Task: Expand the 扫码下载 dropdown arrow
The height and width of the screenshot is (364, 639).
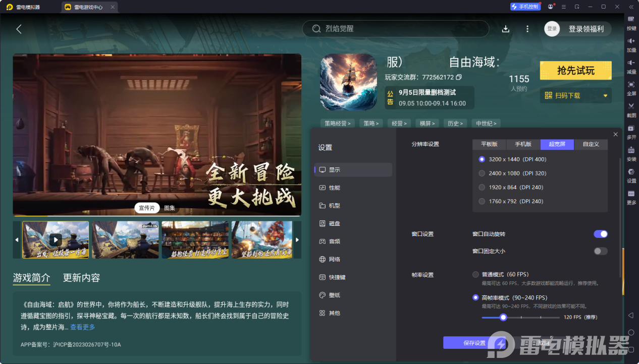Action: [x=605, y=96]
